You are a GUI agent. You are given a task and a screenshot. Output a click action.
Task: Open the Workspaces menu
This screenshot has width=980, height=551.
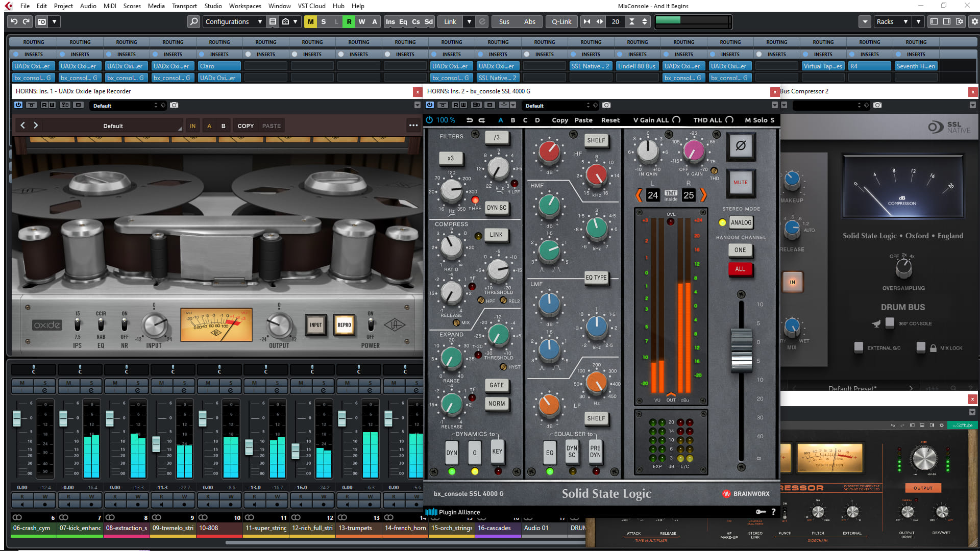[245, 6]
